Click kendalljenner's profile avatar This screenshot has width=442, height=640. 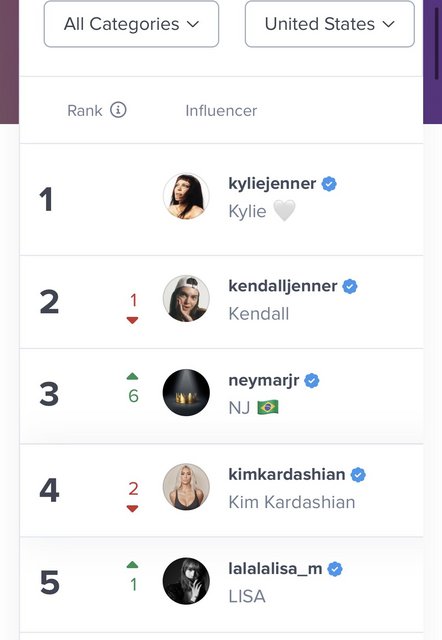coord(186,298)
